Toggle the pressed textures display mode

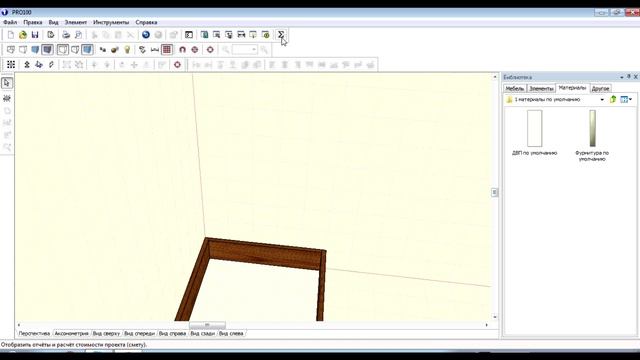pos(47,50)
